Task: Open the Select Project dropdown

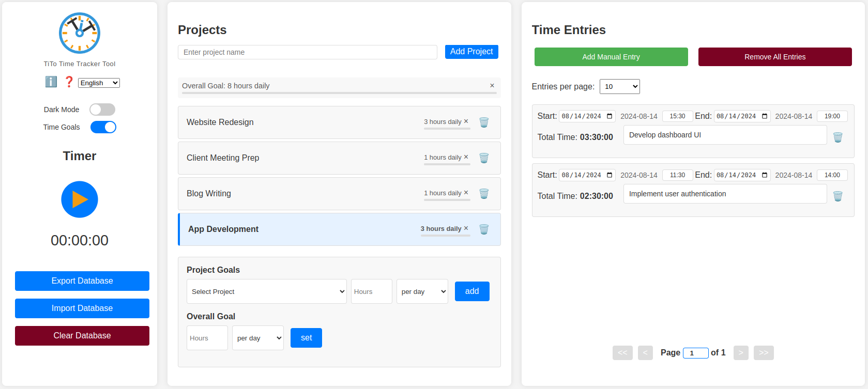Action: tap(266, 292)
